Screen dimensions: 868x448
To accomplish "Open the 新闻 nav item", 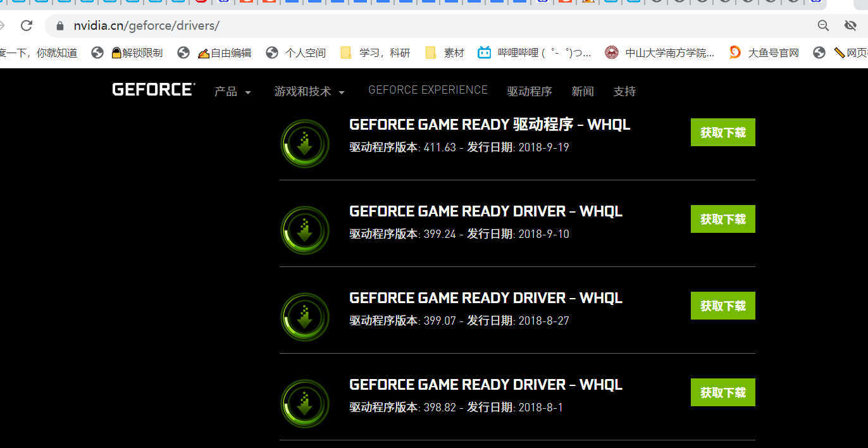I will tap(583, 92).
